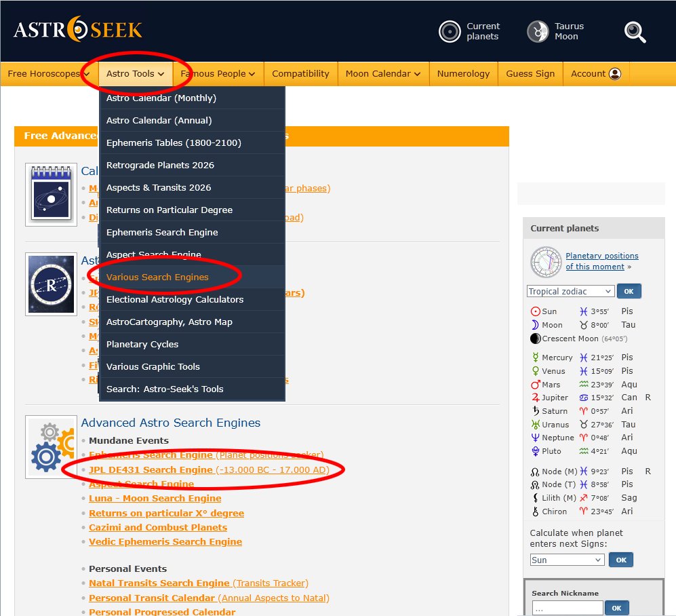Open the magnifying glass search icon
Image resolution: width=676 pixels, height=616 pixels.
[x=635, y=32]
